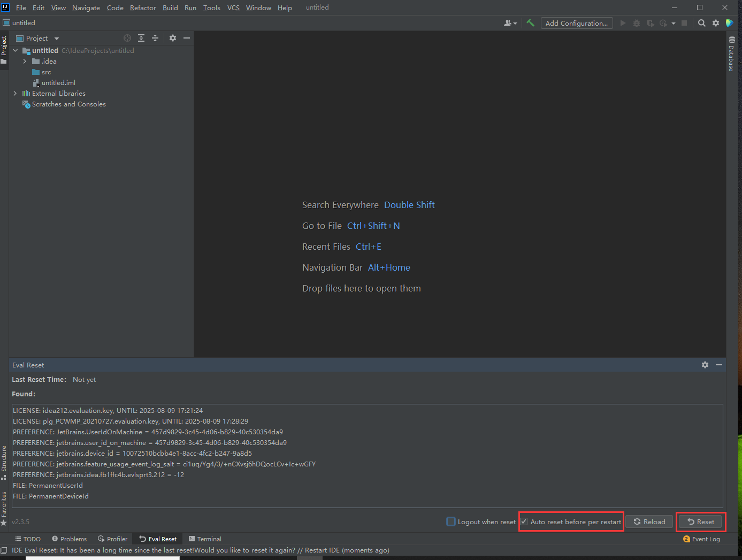Expand External Libraries node
Screen dimensions: 742x560
[x=16, y=93]
